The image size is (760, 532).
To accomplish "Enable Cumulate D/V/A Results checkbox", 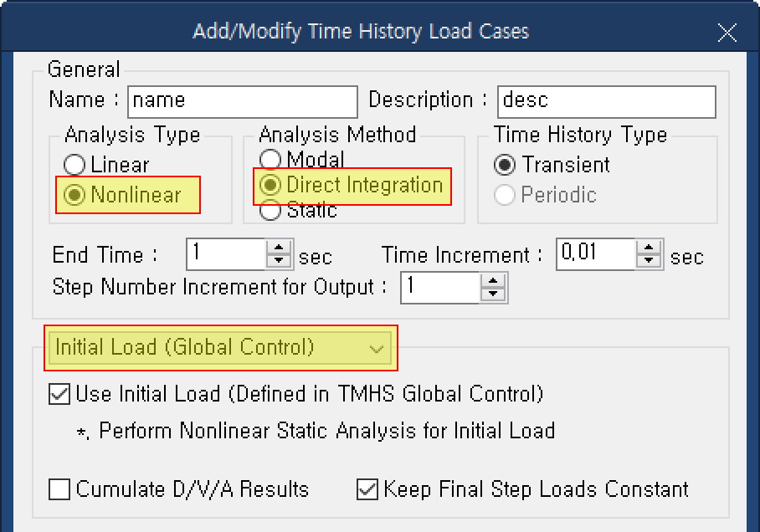I will click(x=59, y=489).
